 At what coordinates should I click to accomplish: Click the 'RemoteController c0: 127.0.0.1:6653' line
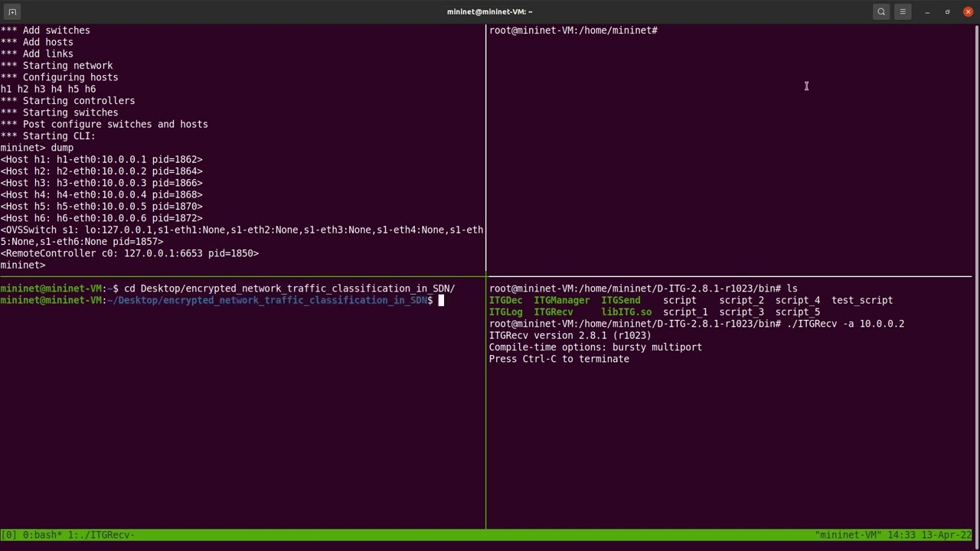pyautogui.click(x=129, y=253)
